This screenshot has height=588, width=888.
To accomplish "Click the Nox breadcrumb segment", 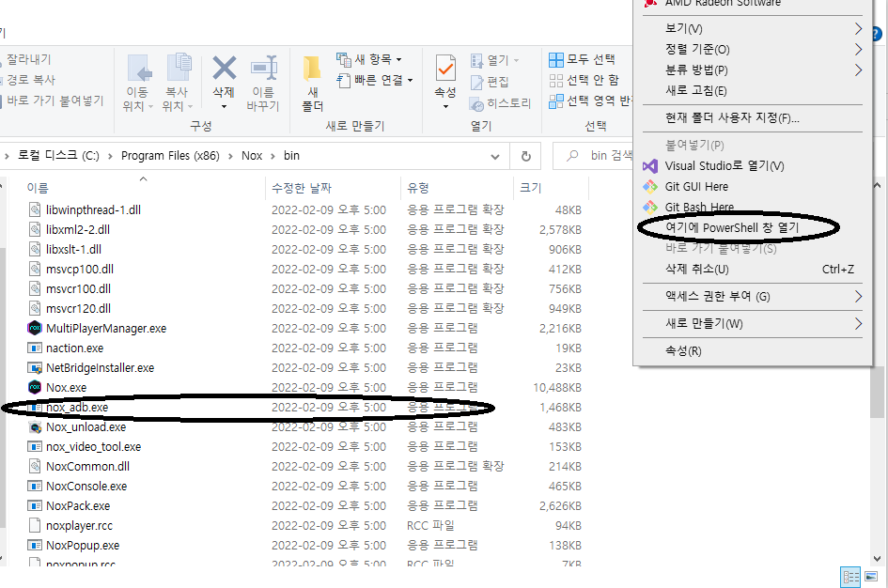I will click(x=252, y=156).
